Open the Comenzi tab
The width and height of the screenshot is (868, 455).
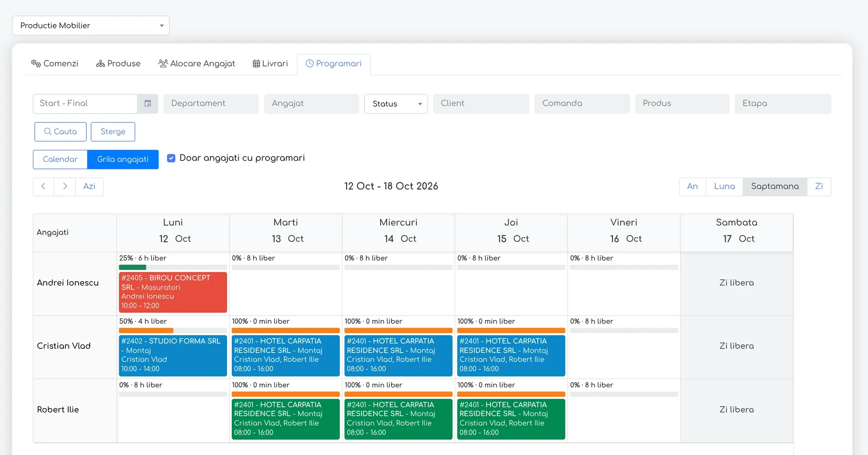(55, 63)
